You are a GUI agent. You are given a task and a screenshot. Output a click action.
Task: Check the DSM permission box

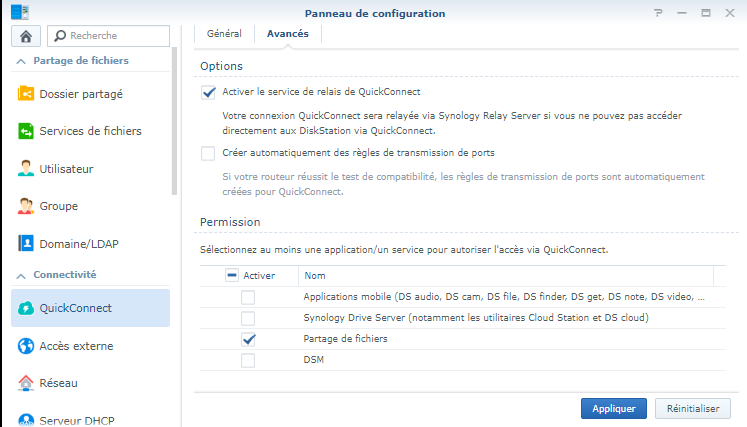click(248, 360)
